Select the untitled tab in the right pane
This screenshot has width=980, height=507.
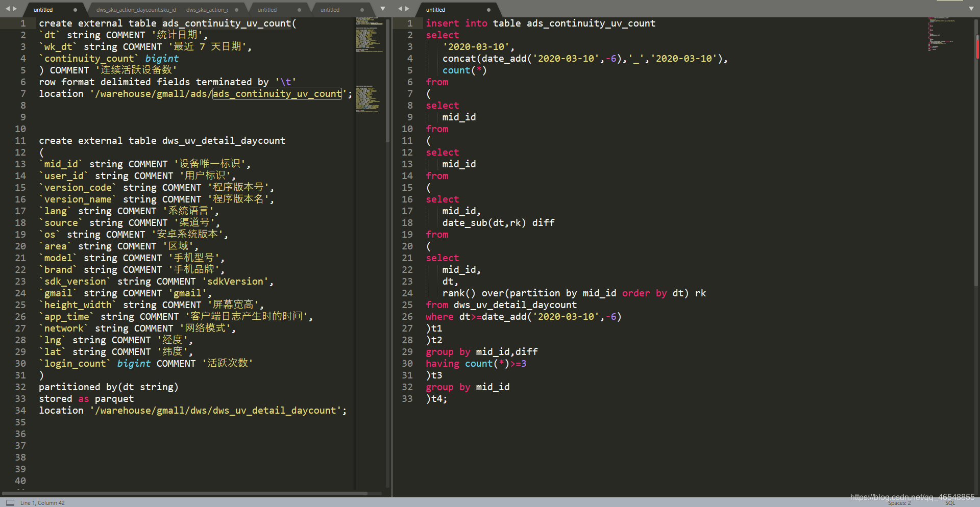point(435,10)
